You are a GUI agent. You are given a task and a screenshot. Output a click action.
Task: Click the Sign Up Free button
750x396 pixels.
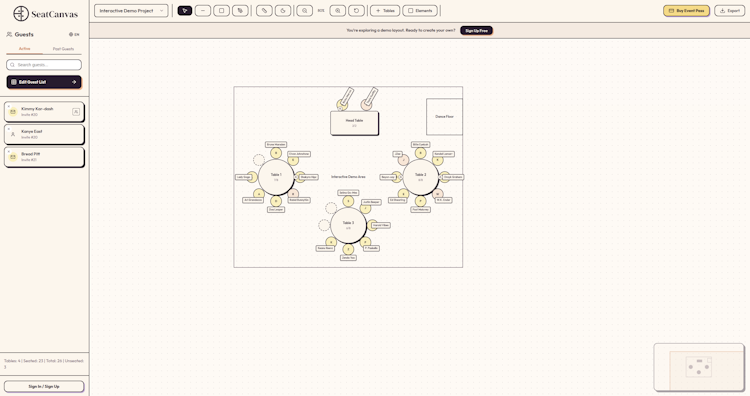coord(476,31)
